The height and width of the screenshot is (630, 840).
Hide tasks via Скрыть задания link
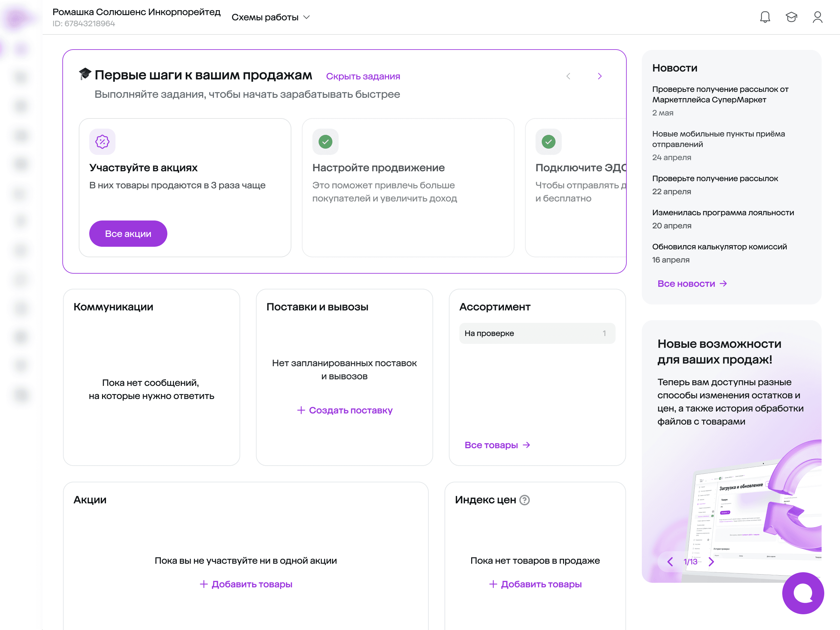pyautogui.click(x=363, y=76)
